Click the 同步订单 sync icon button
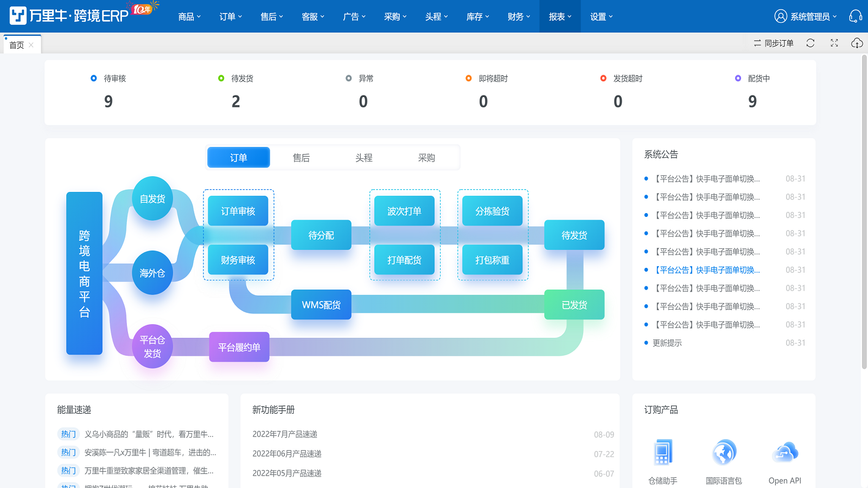868x488 pixels. [x=774, y=43]
